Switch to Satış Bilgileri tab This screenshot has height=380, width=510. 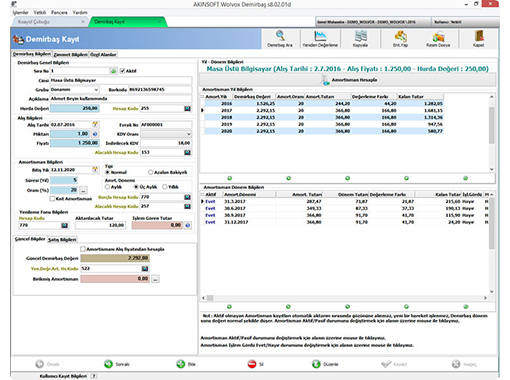(62, 239)
